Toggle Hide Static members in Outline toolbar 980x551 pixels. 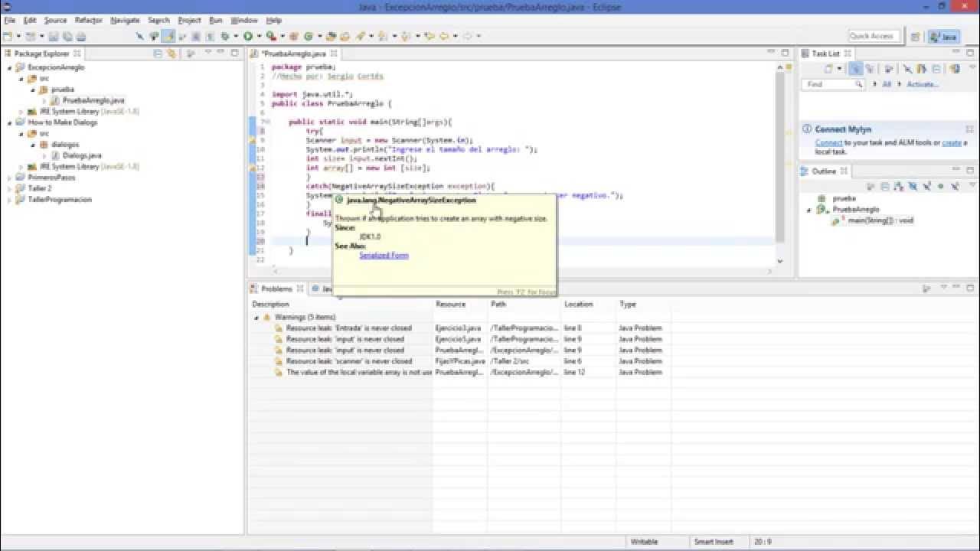[927, 187]
